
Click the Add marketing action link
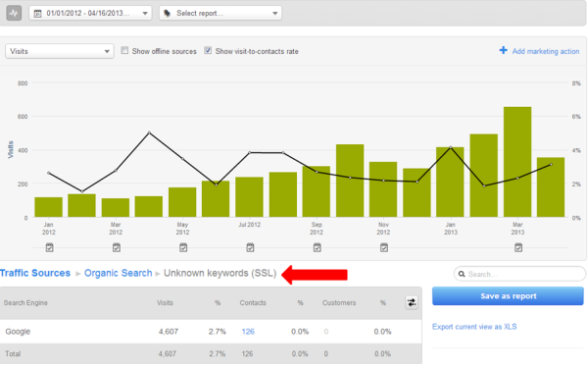546,51
